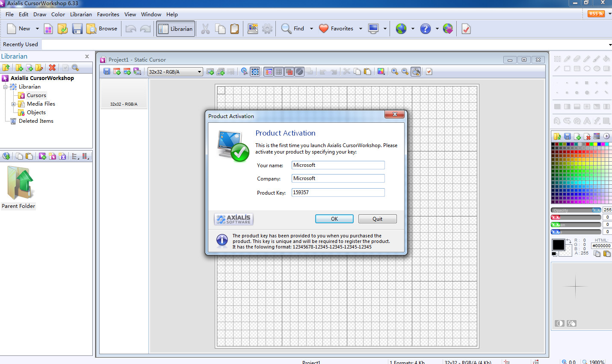
Task: Click the globe web icon in main toolbar
Action: point(401,29)
